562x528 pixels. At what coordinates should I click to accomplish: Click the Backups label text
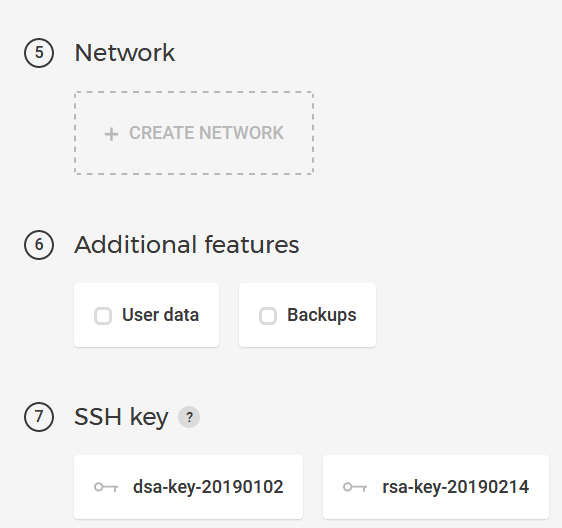pos(322,315)
